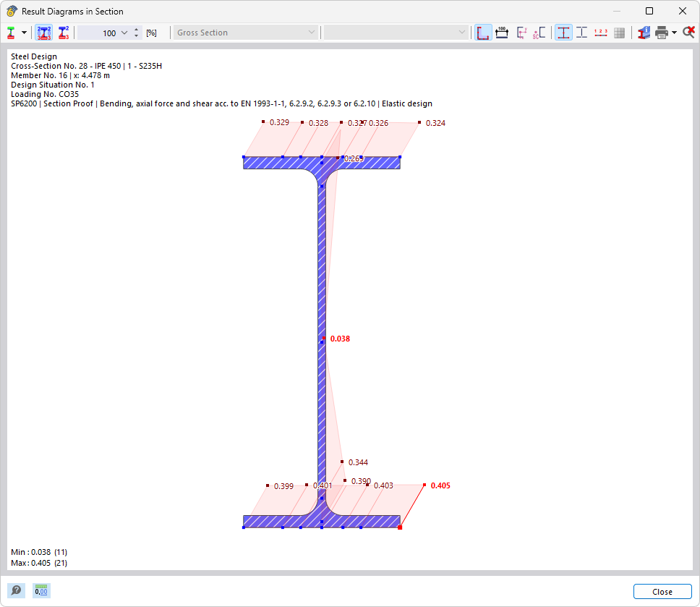700x607 pixels.
Task: Select the stress points with numbering display mode
Action: coord(45,32)
